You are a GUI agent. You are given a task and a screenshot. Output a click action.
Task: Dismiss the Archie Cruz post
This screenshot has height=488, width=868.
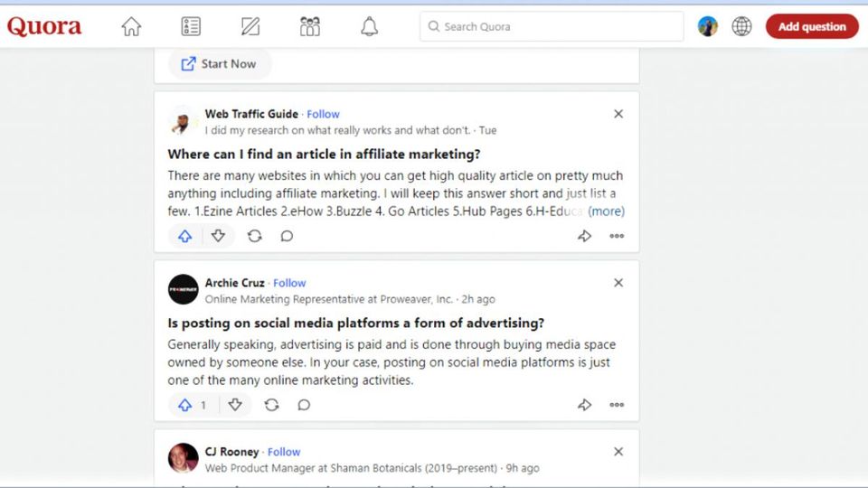(x=618, y=283)
